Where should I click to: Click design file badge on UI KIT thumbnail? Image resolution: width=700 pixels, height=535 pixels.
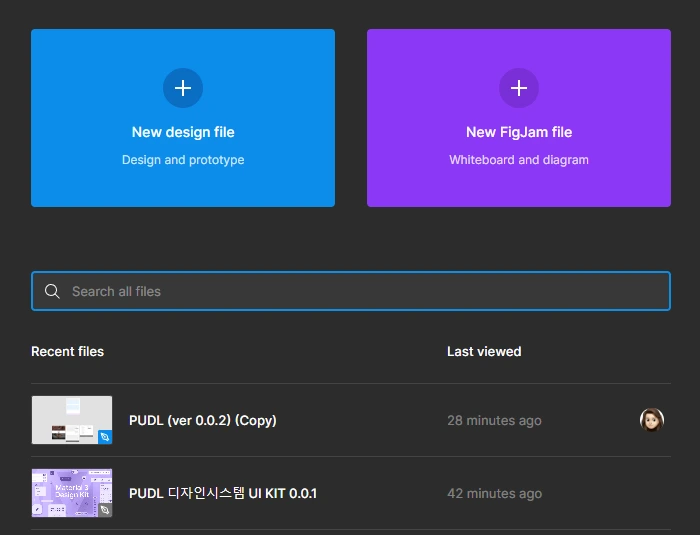(105, 510)
